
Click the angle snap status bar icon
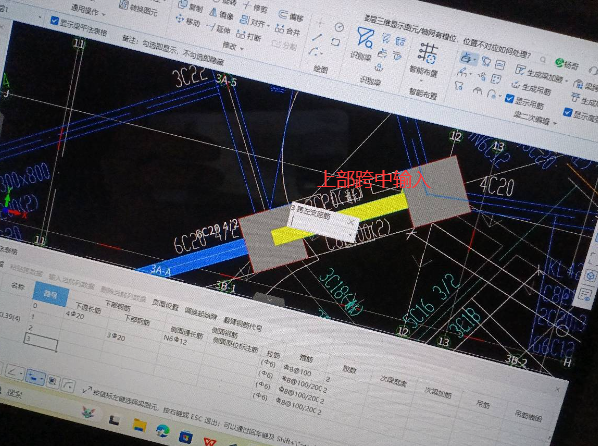[14, 372]
